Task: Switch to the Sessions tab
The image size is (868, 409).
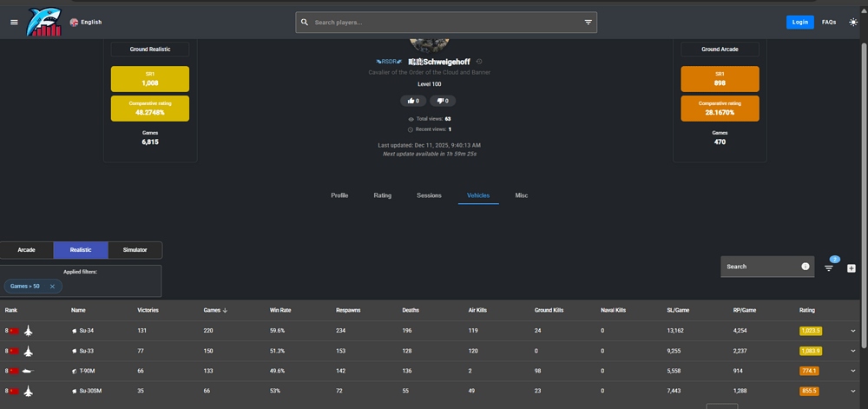Action: click(x=429, y=196)
